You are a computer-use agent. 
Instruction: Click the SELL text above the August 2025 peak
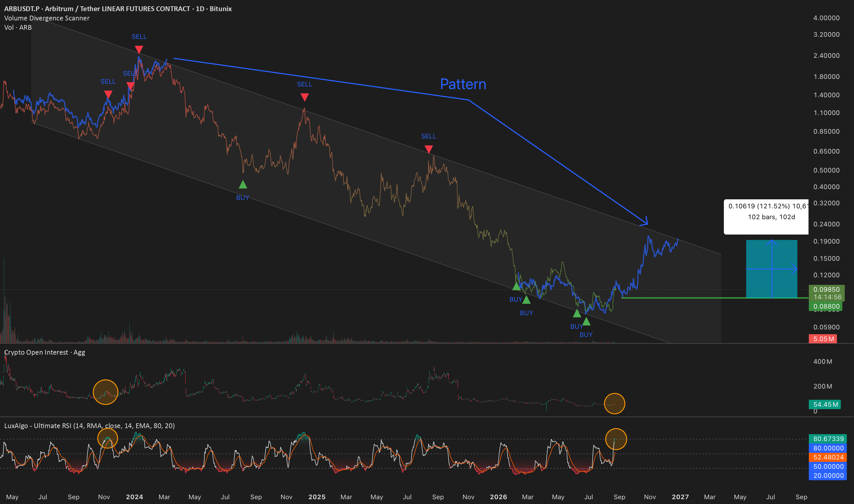[429, 136]
